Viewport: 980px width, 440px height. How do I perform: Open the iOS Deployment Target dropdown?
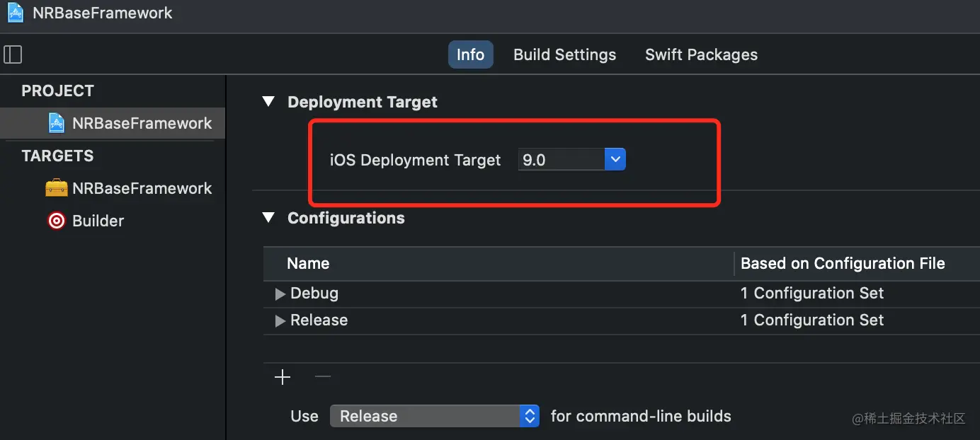(x=615, y=160)
